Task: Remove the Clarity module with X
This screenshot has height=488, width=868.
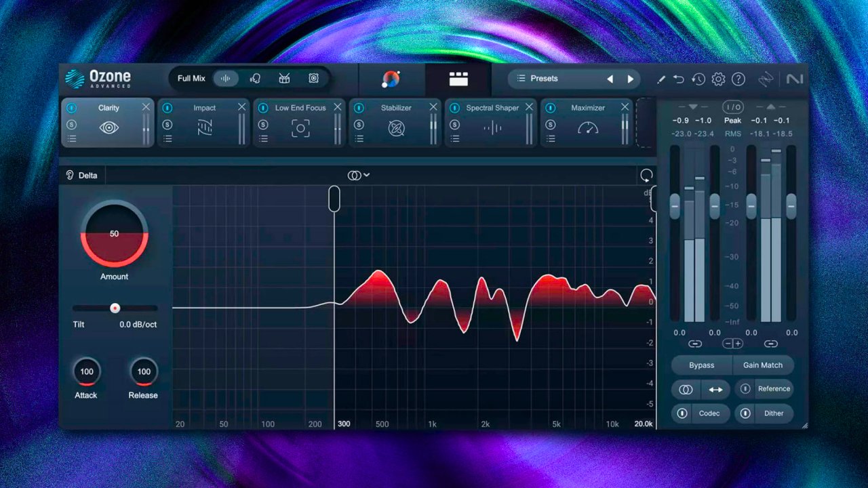Action: point(146,107)
